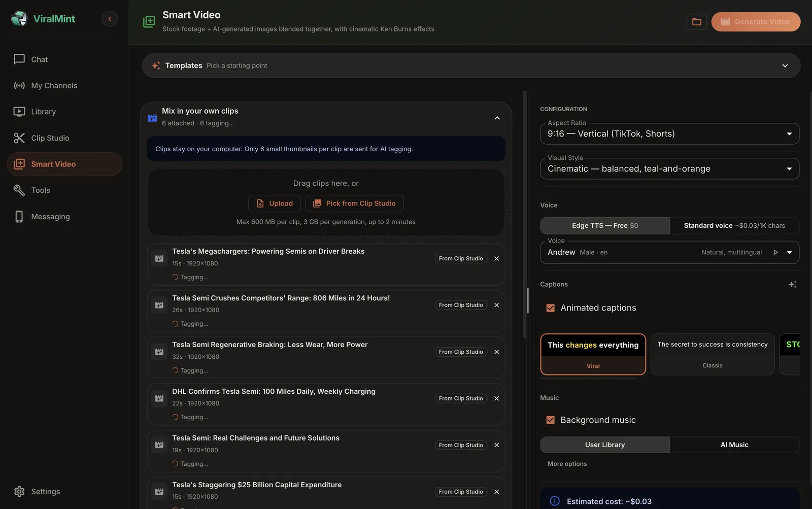This screenshot has height=509, width=812.
Task: Click the '6 attached · 6 tagging...' status text
Action: tap(198, 123)
